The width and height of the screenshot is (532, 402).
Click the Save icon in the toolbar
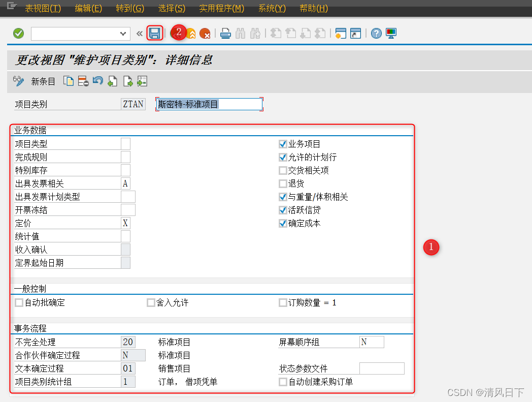(x=155, y=32)
